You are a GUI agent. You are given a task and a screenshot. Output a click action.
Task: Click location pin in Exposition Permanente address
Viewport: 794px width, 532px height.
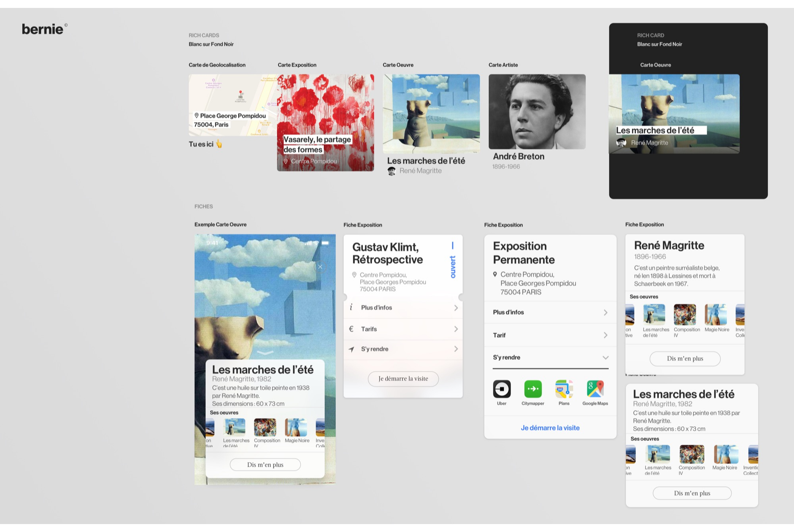point(495,274)
